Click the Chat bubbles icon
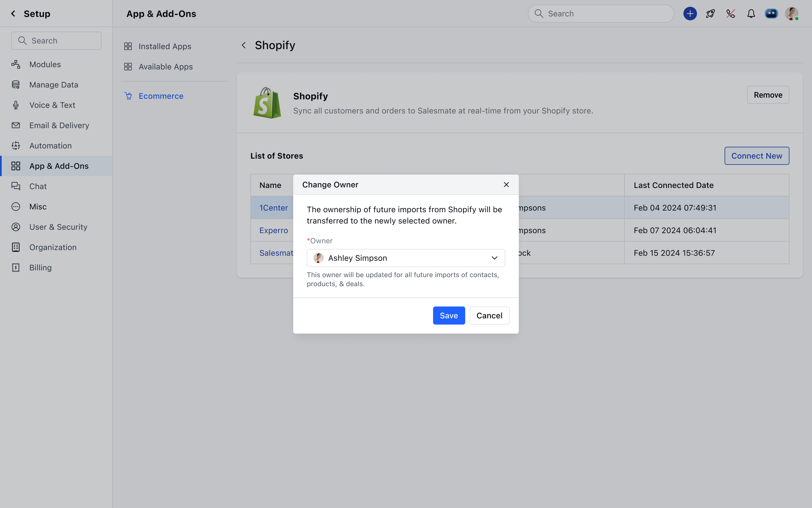Screen dimensions: 812x508 (16, 186)
